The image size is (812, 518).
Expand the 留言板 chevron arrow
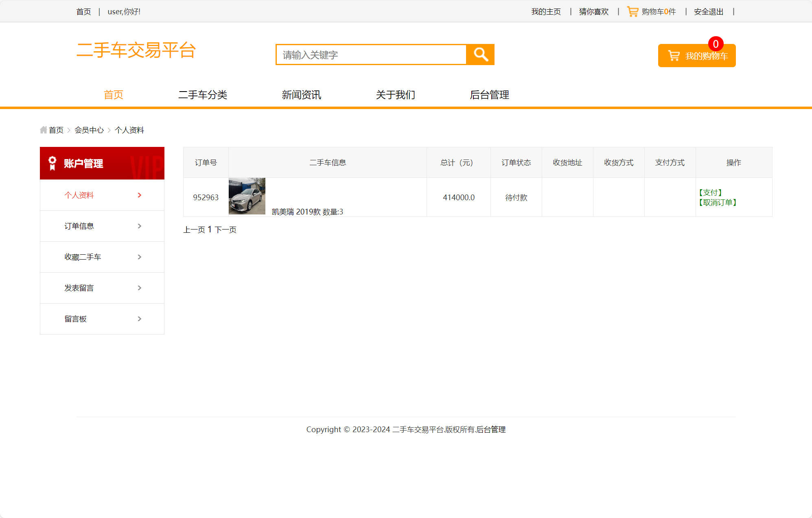140,319
